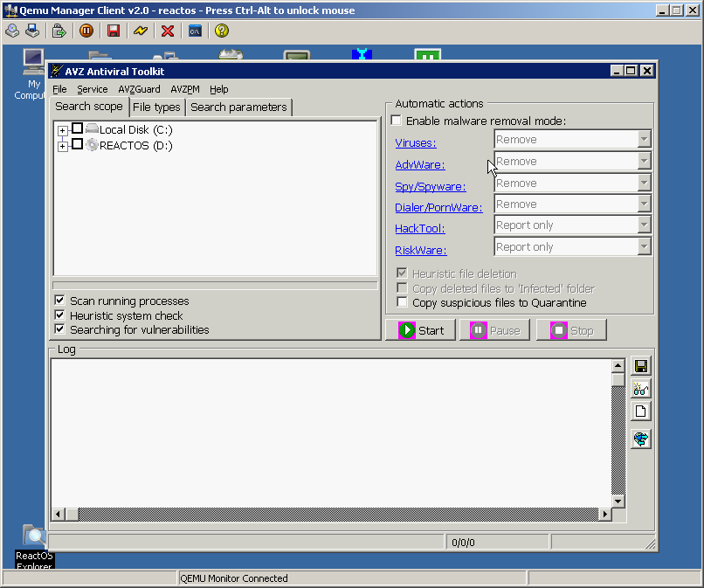Click the yellow question mark help icon
This screenshot has height=588, width=704.
coord(222,31)
